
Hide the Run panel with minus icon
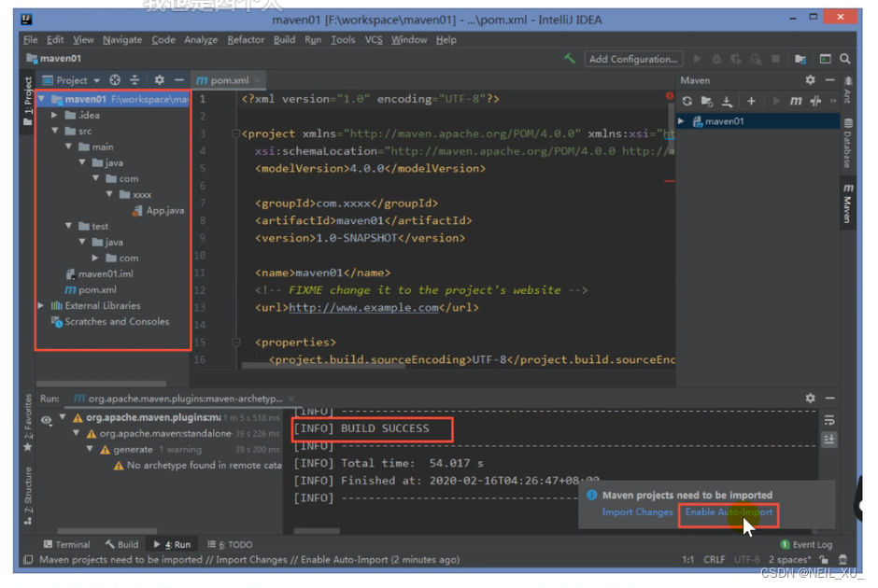pyautogui.click(x=829, y=398)
